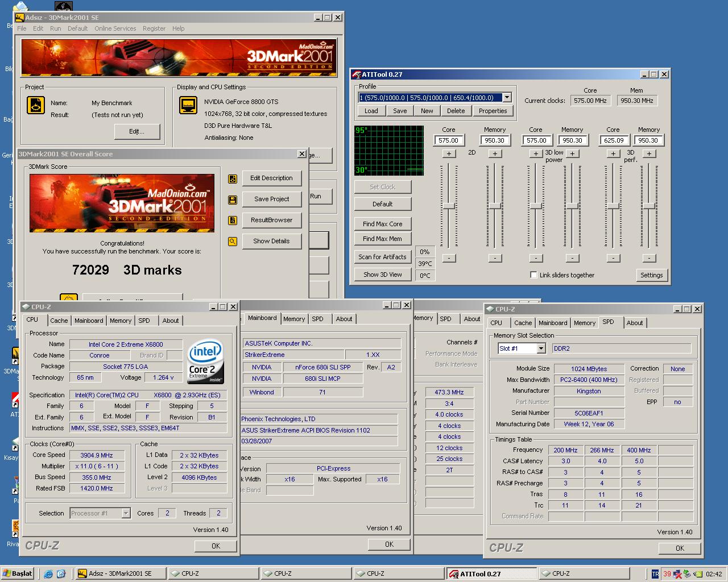728x582 pixels.
Task: Click Find Max Core in ATITool
Action: coord(382,224)
